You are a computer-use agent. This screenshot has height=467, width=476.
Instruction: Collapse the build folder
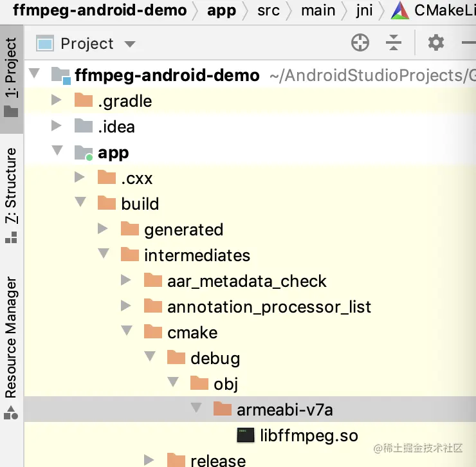click(80, 202)
